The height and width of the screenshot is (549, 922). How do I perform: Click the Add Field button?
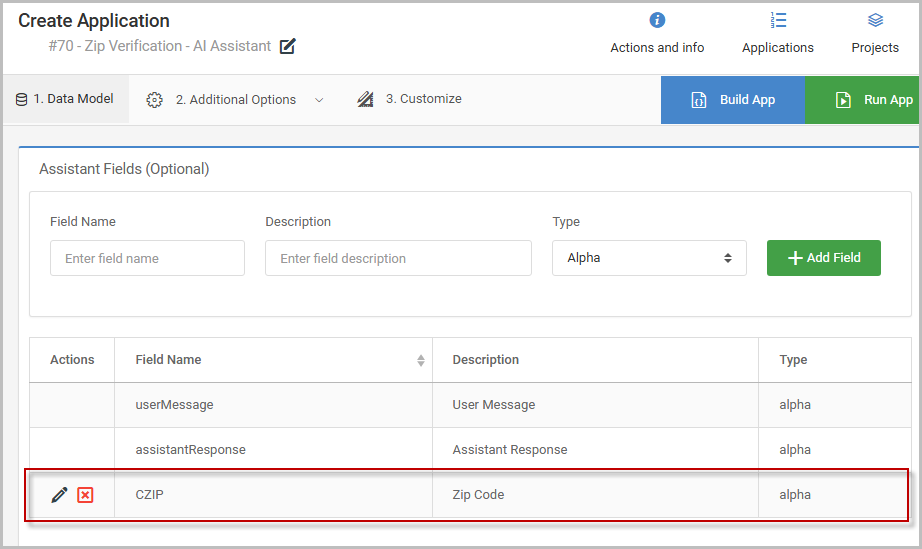[823, 258]
